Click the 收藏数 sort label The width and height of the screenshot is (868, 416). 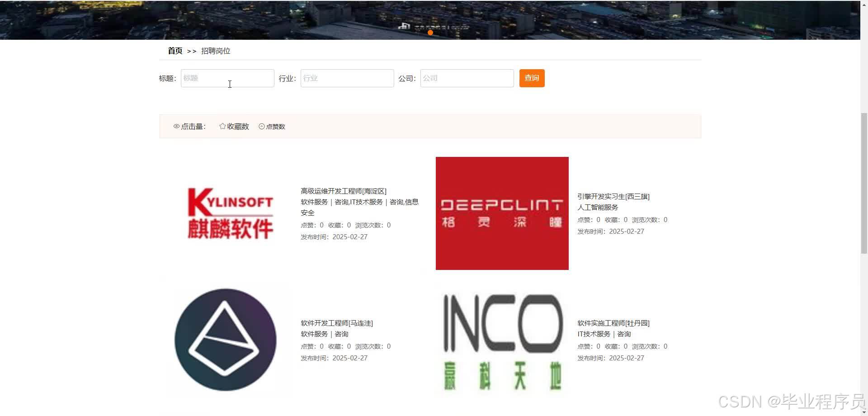(x=238, y=127)
